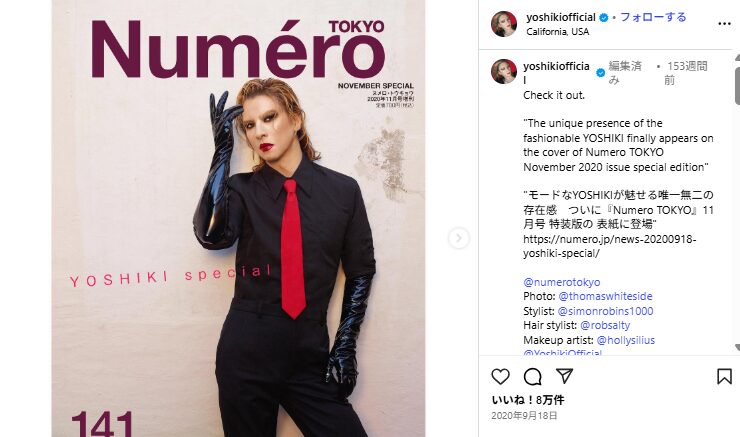Open the three-dot more options menu

724,24
